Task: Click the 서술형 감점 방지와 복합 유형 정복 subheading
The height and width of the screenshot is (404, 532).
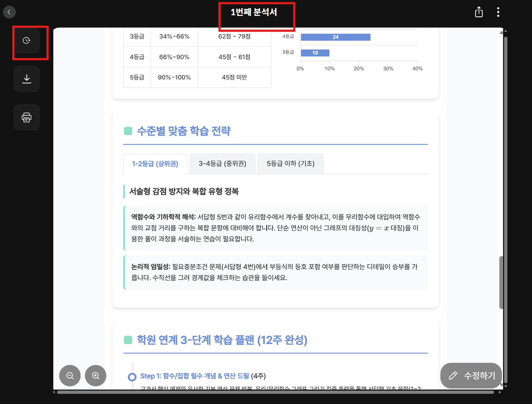Action: (x=184, y=191)
